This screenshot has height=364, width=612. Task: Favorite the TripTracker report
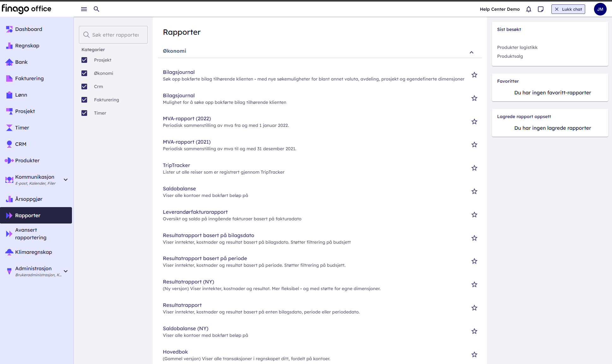[x=474, y=168]
